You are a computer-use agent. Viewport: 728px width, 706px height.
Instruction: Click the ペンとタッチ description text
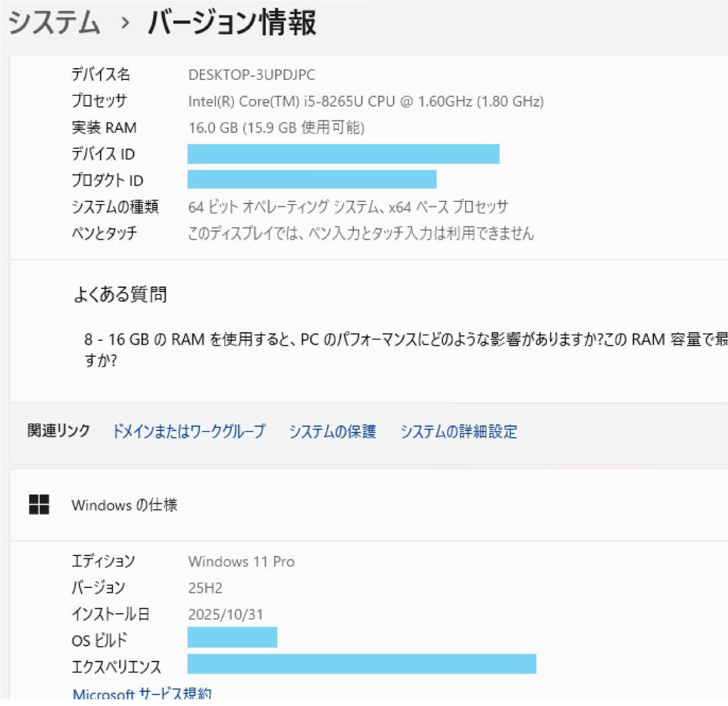(x=361, y=234)
